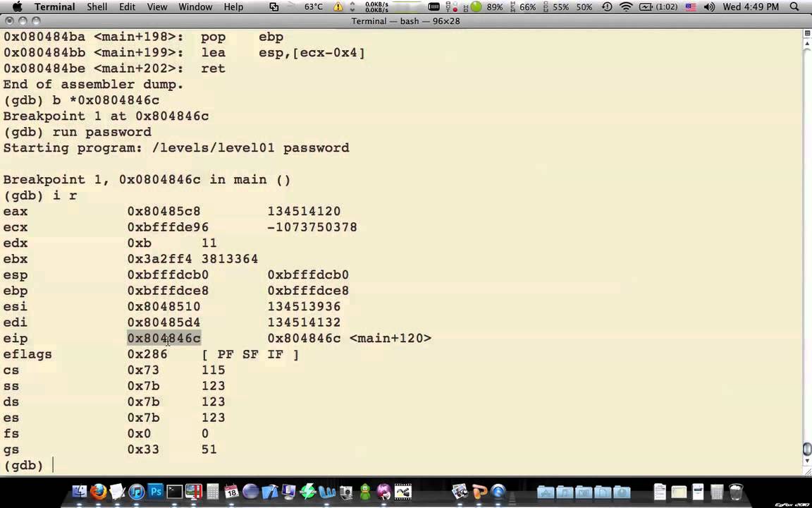This screenshot has width=812, height=508.
Task: Click the edi value 0x80485d4
Action: coord(164,322)
